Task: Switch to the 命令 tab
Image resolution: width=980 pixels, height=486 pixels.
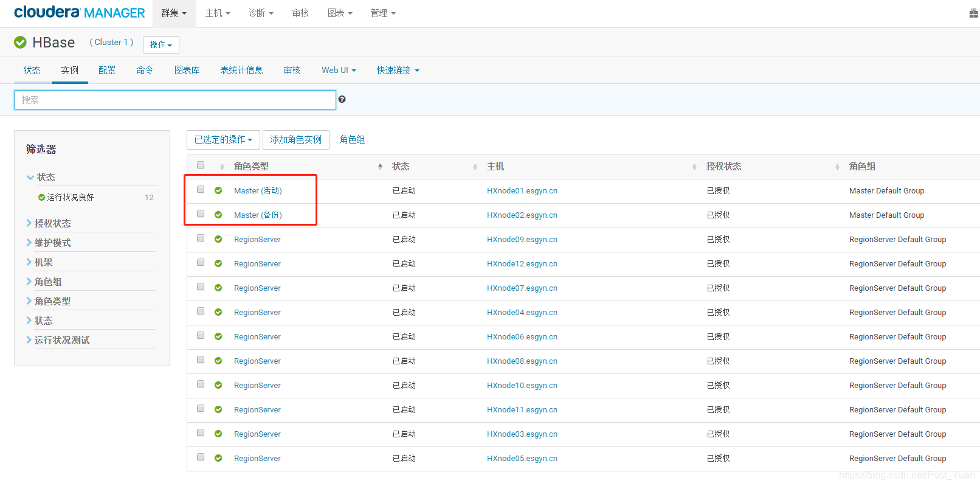Action: coord(145,70)
